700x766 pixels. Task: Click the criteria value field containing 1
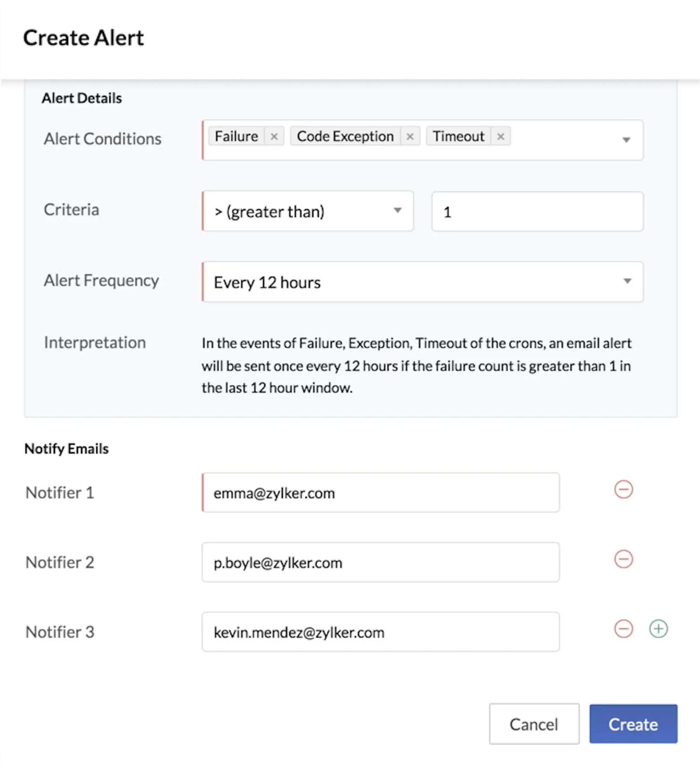tap(537, 211)
